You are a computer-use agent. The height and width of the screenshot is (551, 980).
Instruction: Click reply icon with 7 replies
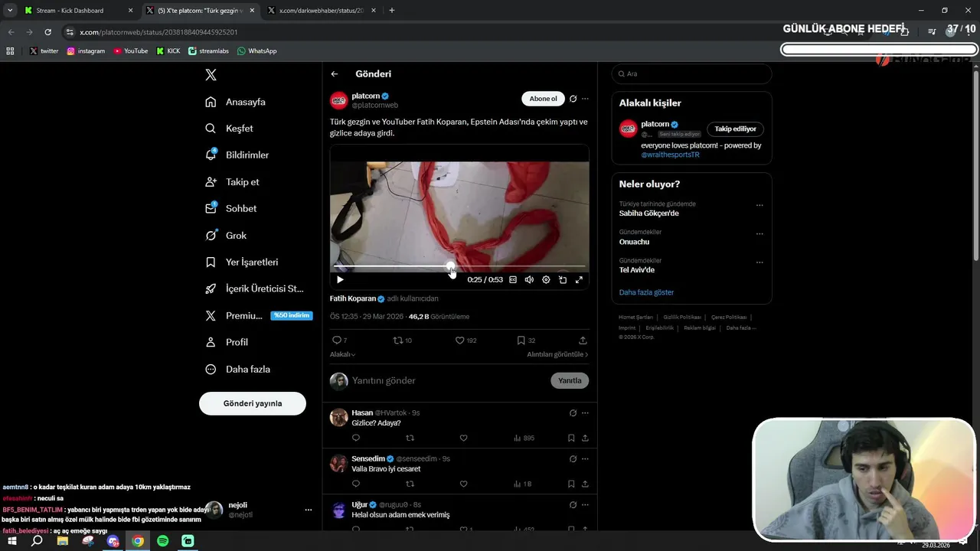pyautogui.click(x=339, y=341)
